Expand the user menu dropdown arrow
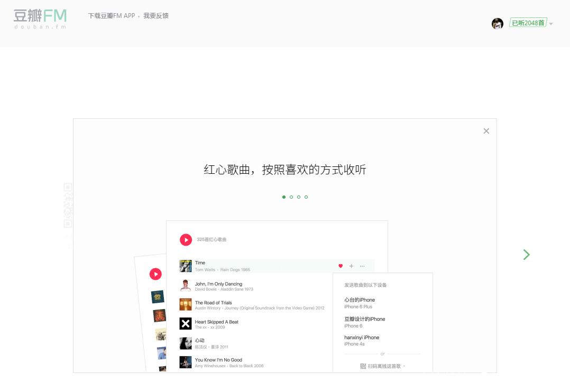This screenshot has height=392, width=570. pyautogui.click(x=551, y=24)
